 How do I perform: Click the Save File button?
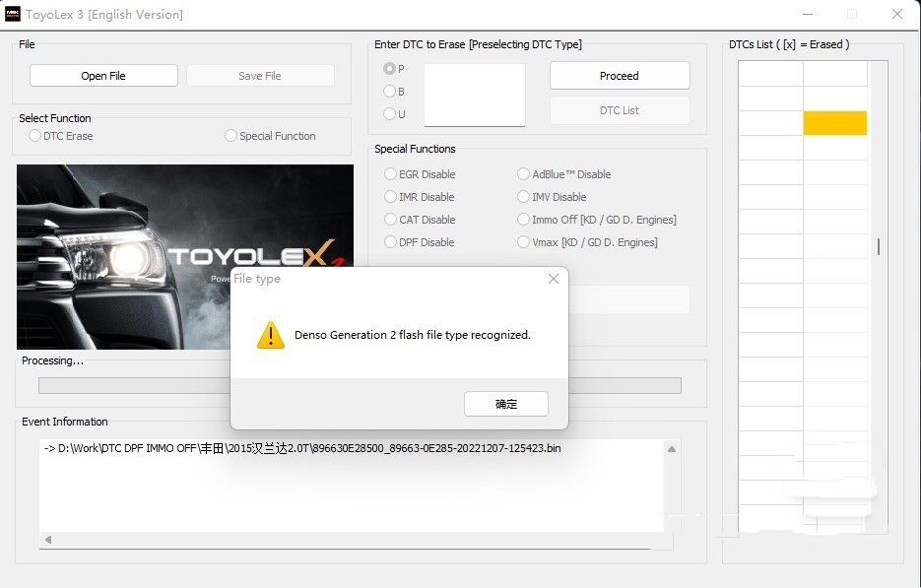coord(260,76)
